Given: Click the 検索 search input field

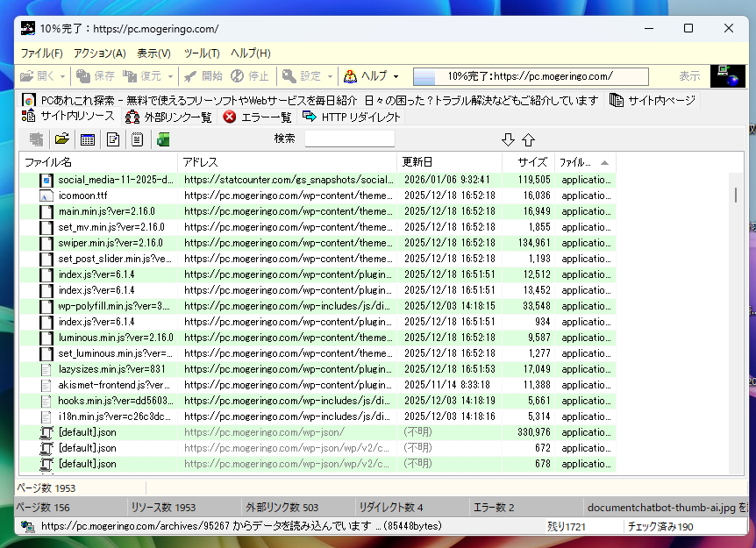Looking at the screenshot, I should click(x=349, y=139).
